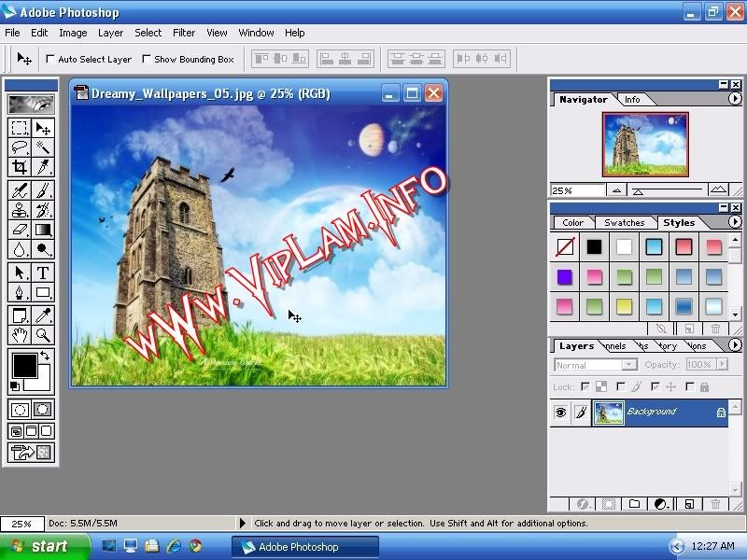Click the align top edges icon in options bar
This screenshot has width=747, height=560.
[x=261, y=59]
